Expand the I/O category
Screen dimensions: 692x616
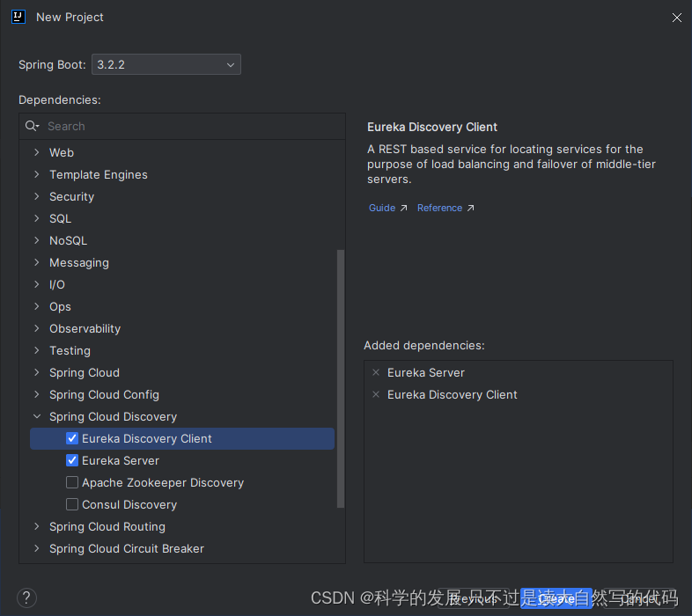point(37,284)
